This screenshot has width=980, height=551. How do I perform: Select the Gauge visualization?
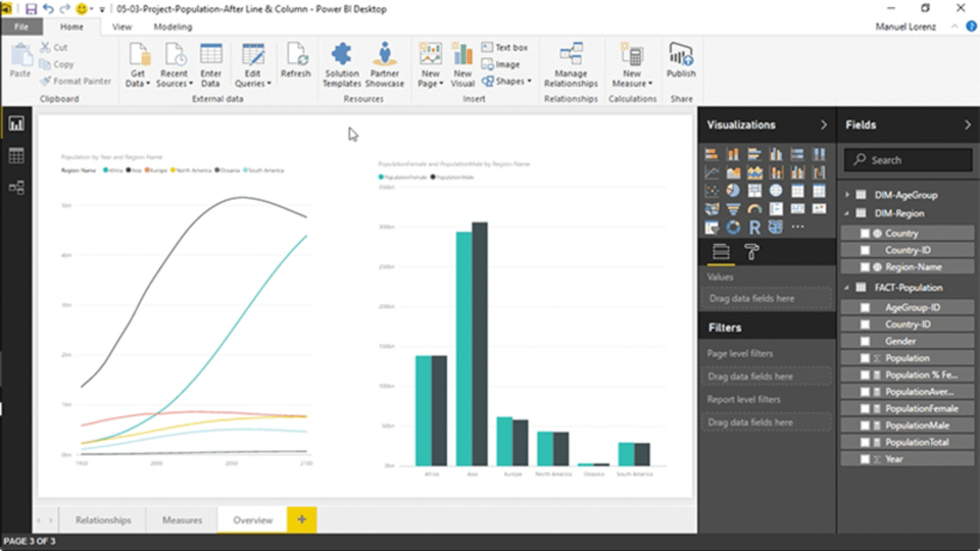point(755,208)
